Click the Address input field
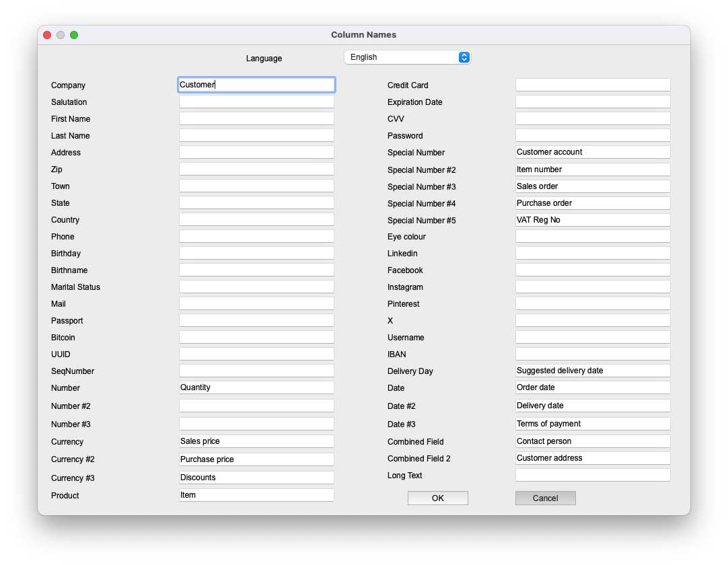This screenshot has height=565, width=728. pyautogui.click(x=256, y=152)
